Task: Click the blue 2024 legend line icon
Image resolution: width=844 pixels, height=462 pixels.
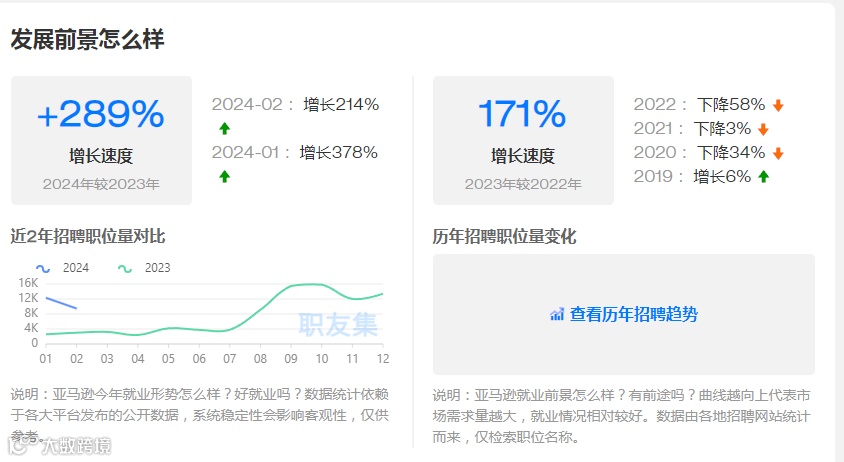Action: [x=43, y=269]
